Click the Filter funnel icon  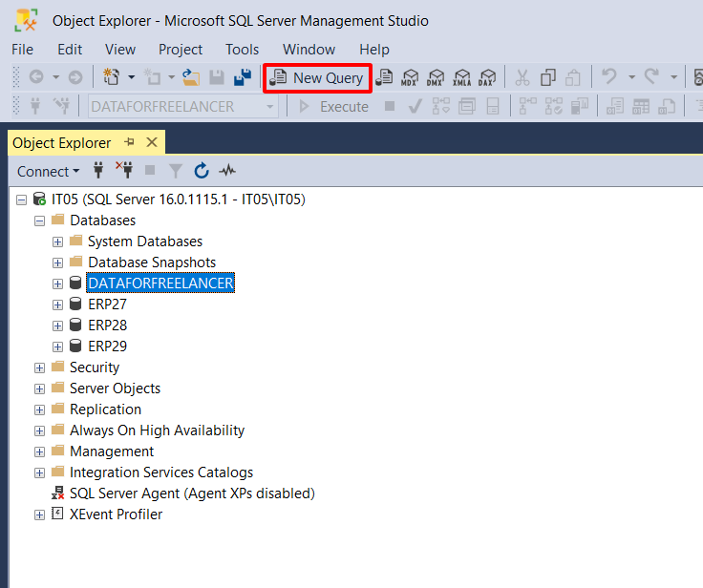(176, 171)
